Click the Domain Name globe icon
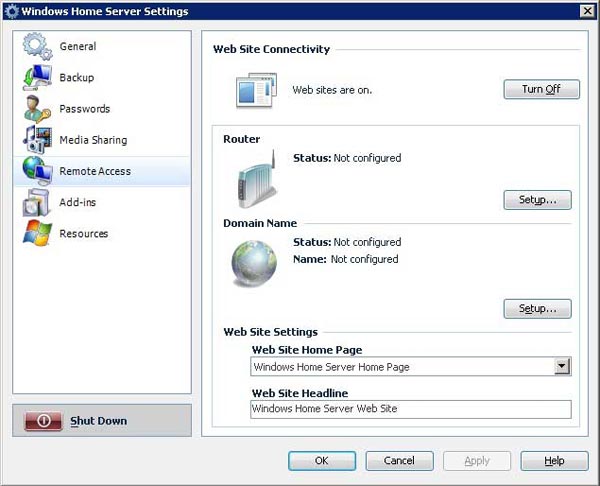Viewport: 600px width, 486px height. point(254,264)
